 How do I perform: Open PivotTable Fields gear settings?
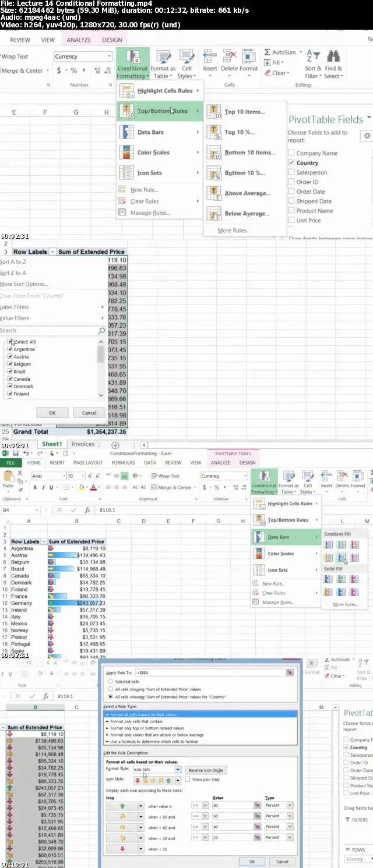[367, 136]
